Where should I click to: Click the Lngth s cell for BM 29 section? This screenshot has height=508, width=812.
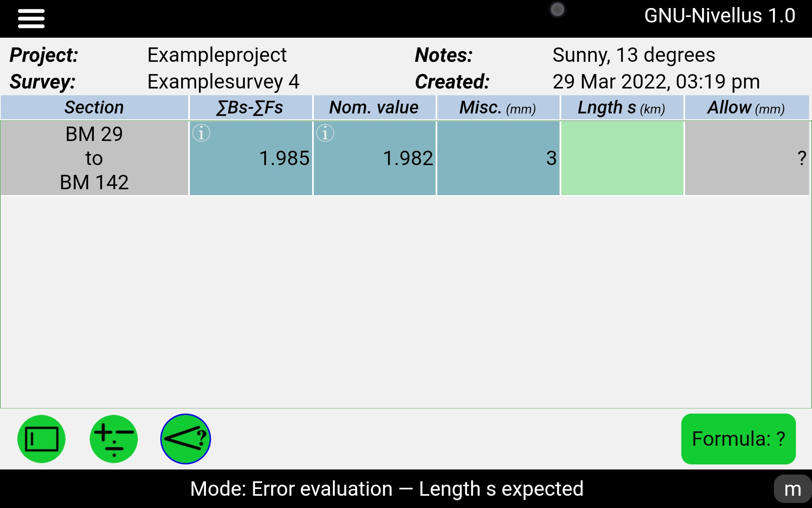[623, 158]
